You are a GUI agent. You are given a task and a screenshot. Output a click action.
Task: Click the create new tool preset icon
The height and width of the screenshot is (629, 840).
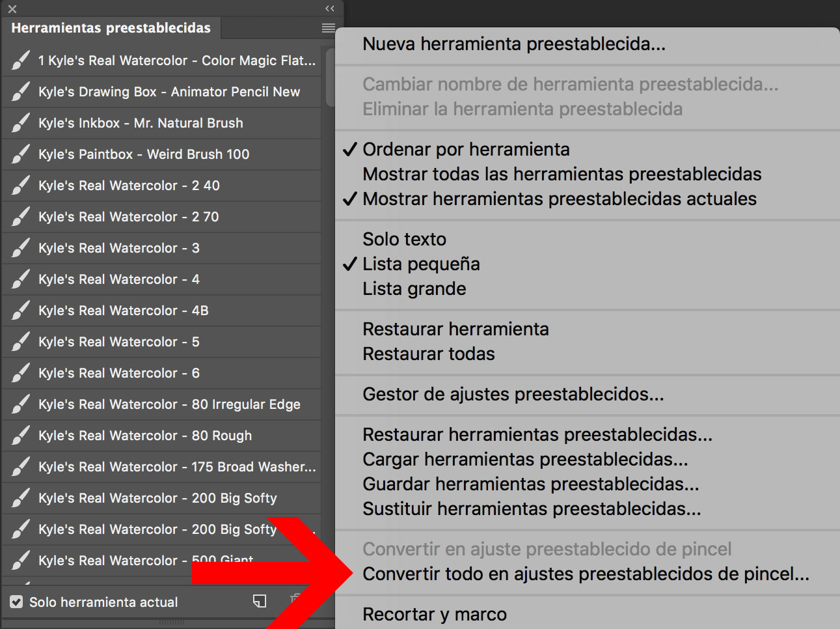260,601
